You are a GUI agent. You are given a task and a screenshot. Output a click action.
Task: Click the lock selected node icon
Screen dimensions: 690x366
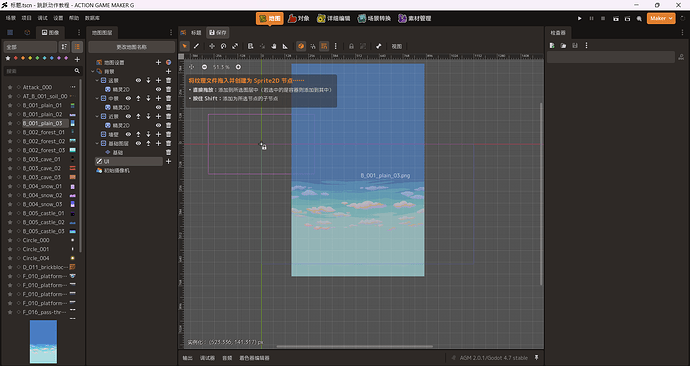pyautogui.click(x=351, y=46)
